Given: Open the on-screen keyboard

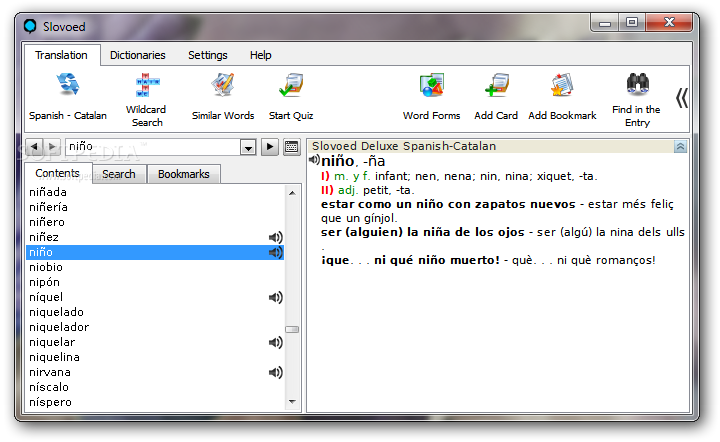Looking at the screenshot, I should pos(292,147).
